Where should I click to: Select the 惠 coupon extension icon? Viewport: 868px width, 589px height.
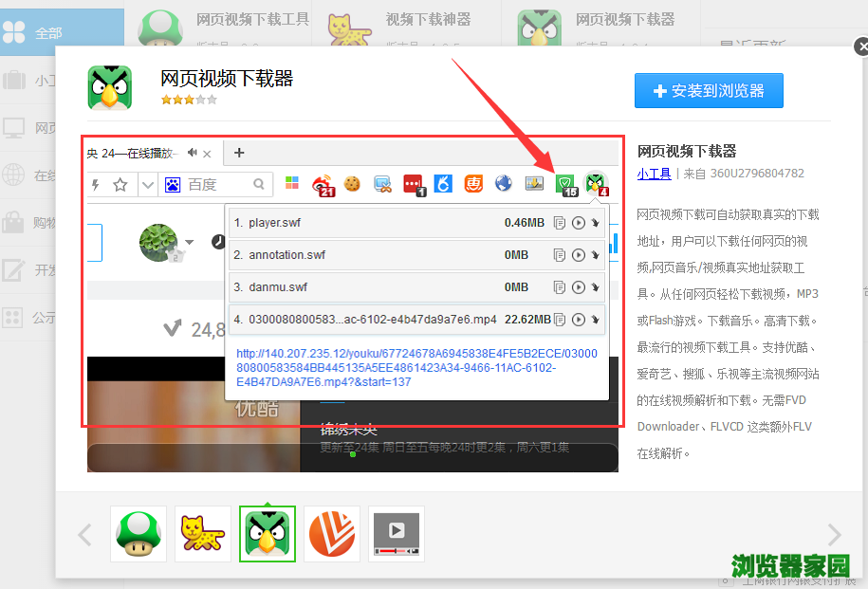click(471, 185)
